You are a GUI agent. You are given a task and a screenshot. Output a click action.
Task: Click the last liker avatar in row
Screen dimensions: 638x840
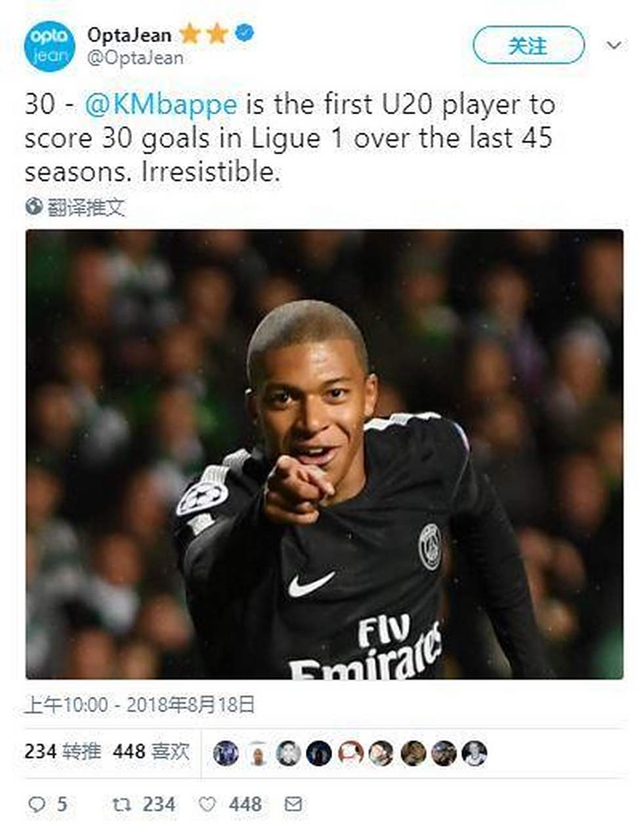[474, 753]
